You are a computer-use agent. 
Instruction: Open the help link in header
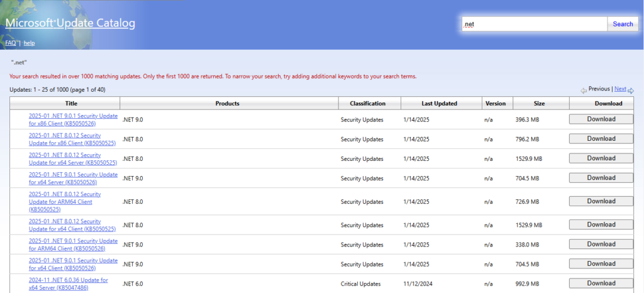29,43
